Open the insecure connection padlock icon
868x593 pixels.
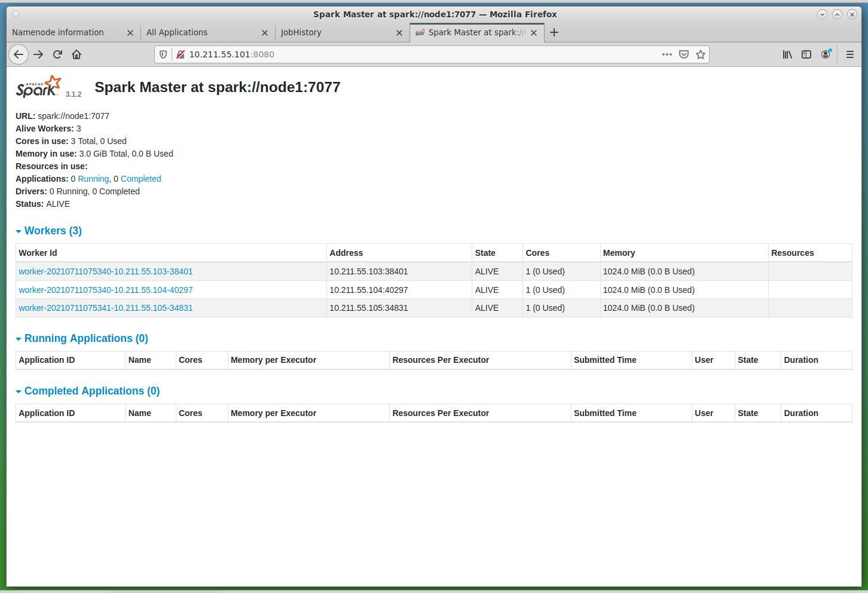click(x=180, y=54)
